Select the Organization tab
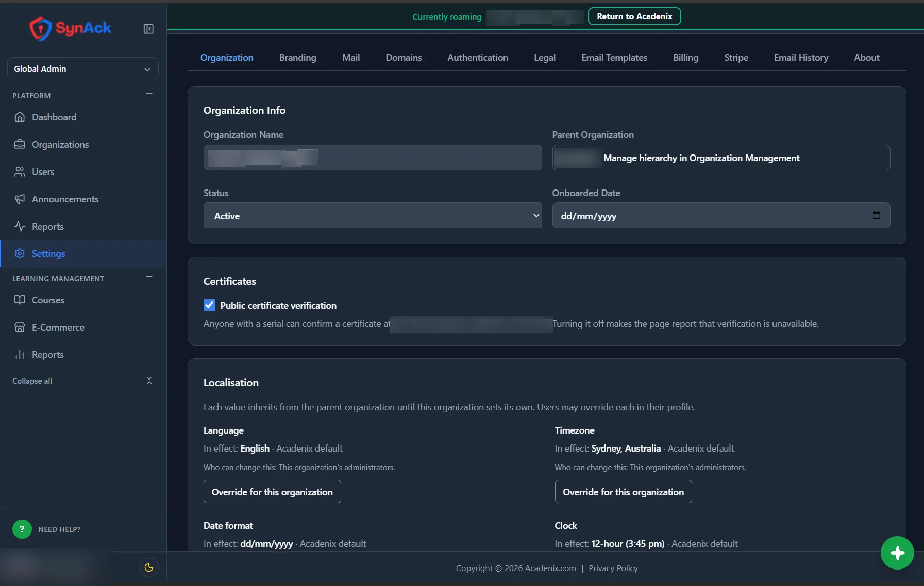 click(x=227, y=58)
